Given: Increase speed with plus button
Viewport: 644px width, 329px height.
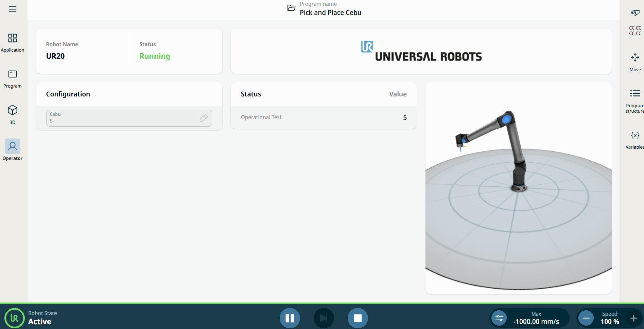Looking at the screenshot, I should (x=633, y=318).
